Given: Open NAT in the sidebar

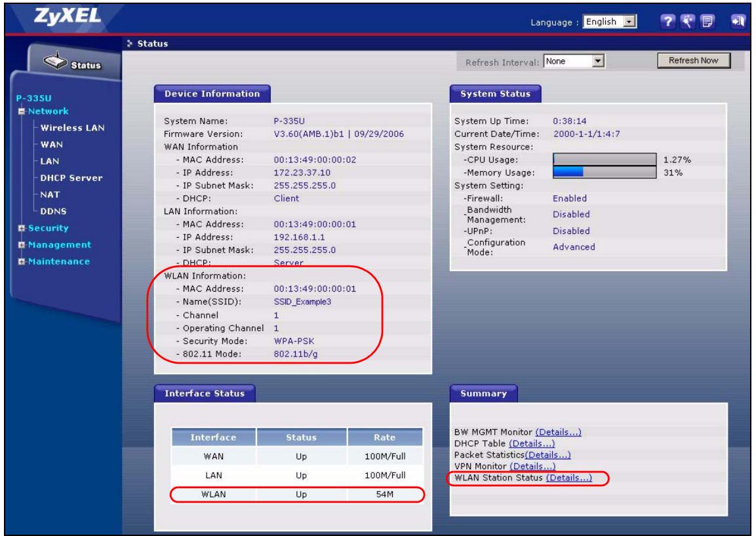Looking at the screenshot, I should (x=50, y=195).
